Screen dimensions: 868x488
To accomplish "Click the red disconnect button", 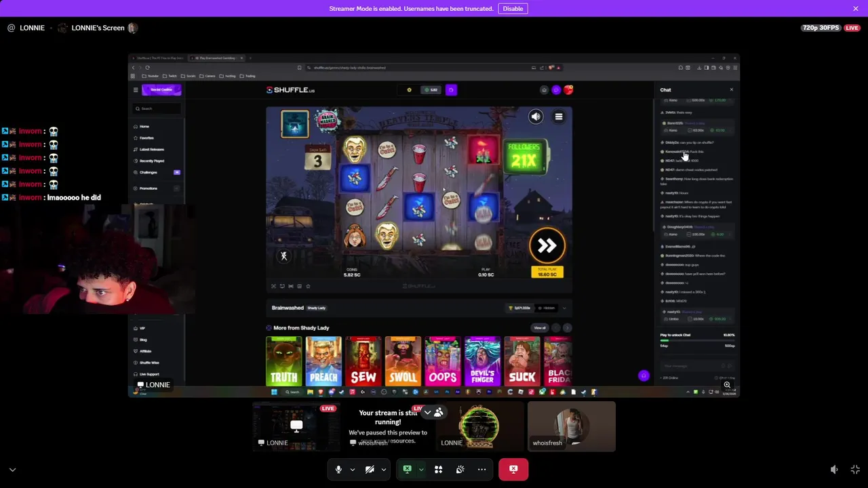I will tap(513, 469).
